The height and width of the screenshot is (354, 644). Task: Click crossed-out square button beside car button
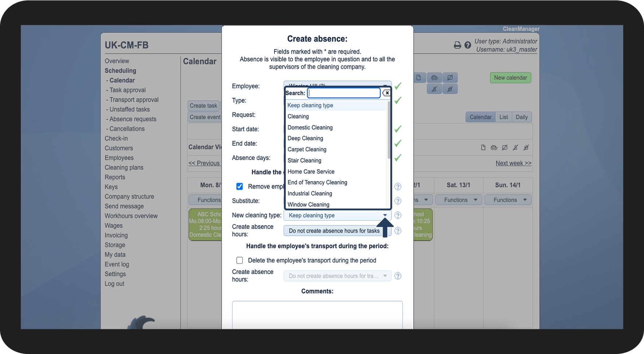pyautogui.click(x=450, y=78)
